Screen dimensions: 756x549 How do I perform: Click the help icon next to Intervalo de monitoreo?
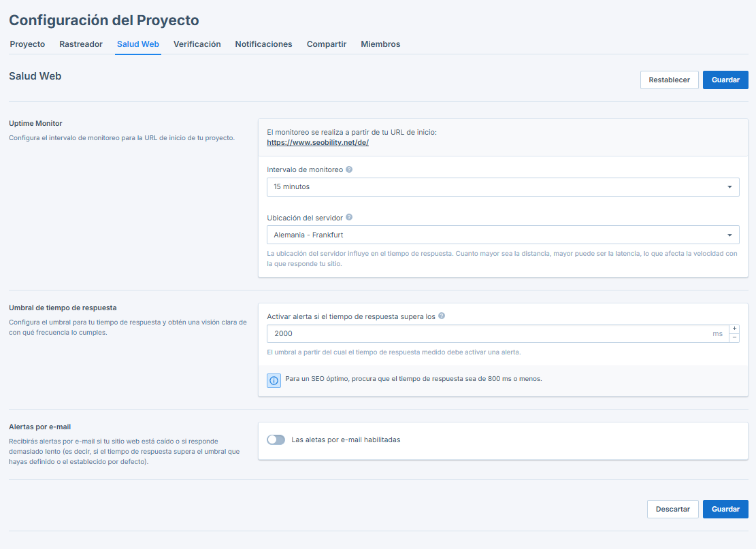pyautogui.click(x=348, y=169)
